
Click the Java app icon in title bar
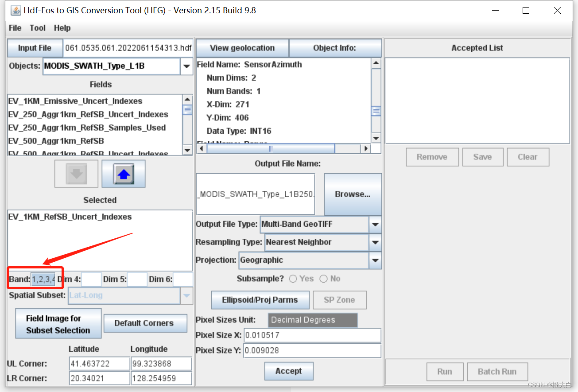16,10
